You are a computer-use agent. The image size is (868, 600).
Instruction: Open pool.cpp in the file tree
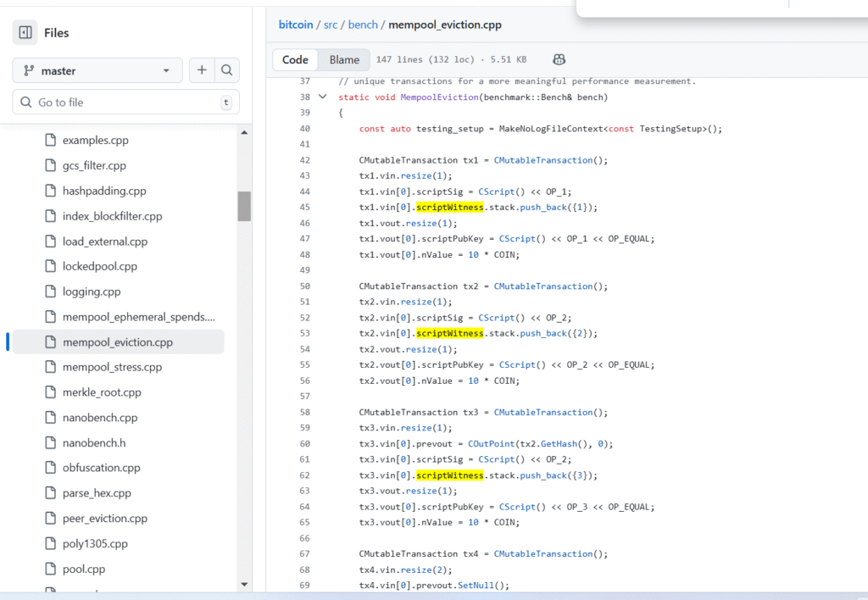click(x=84, y=569)
